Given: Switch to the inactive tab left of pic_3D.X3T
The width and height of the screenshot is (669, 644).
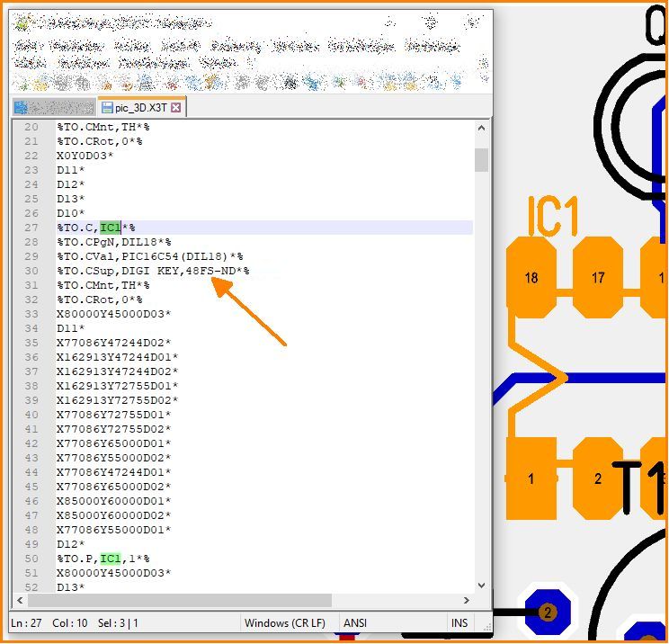Looking at the screenshot, I should point(52,108).
